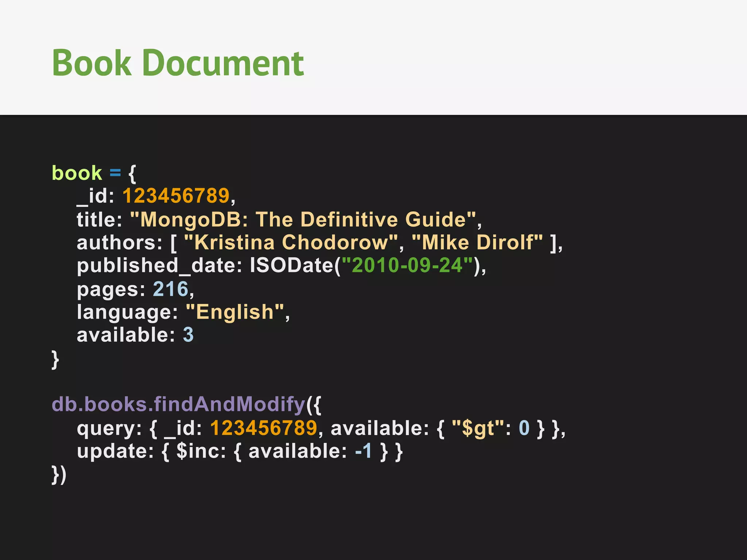Click the 'language:' field name
Screen dimensions: 747x560
[x=127, y=313]
